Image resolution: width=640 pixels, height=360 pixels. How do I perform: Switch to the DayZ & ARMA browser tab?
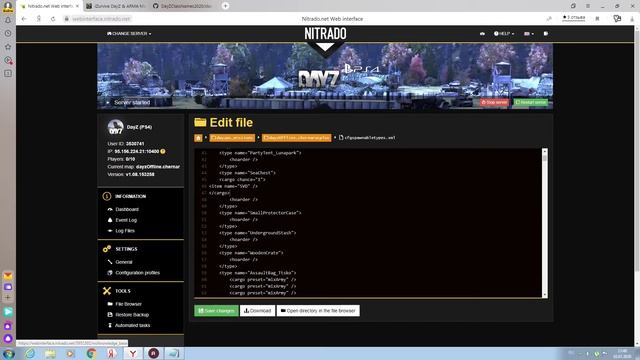coord(116,6)
